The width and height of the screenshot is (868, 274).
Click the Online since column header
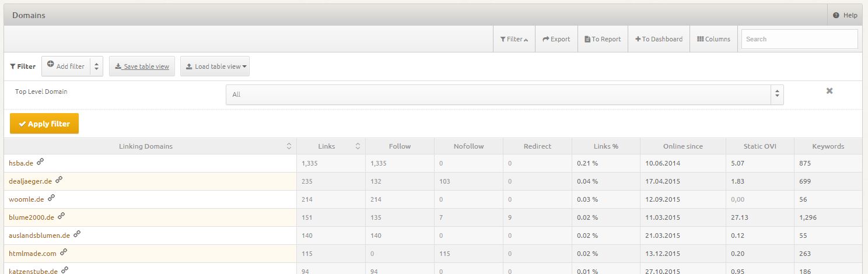(x=683, y=146)
